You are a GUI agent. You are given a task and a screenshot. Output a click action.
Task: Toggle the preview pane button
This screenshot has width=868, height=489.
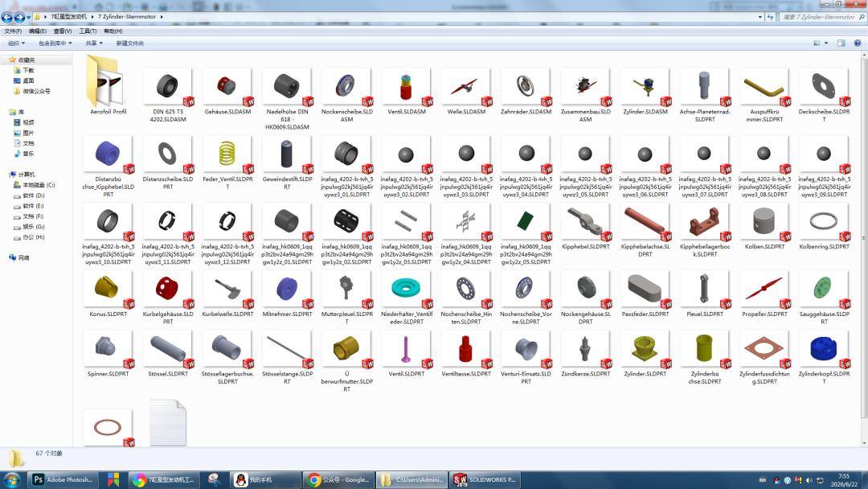pyautogui.click(x=841, y=43)
